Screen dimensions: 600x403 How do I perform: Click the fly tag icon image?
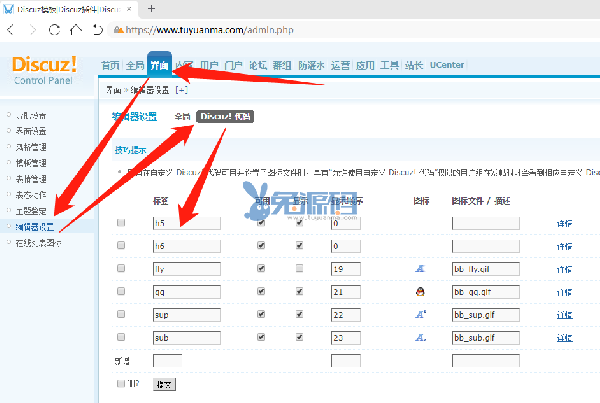420,269
